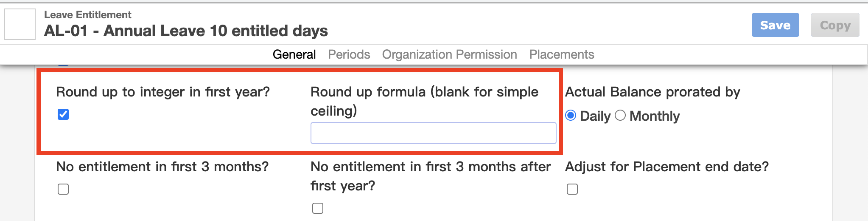868x221 pixels.
Task: Switch to the General tab
Action: point(294,54)
